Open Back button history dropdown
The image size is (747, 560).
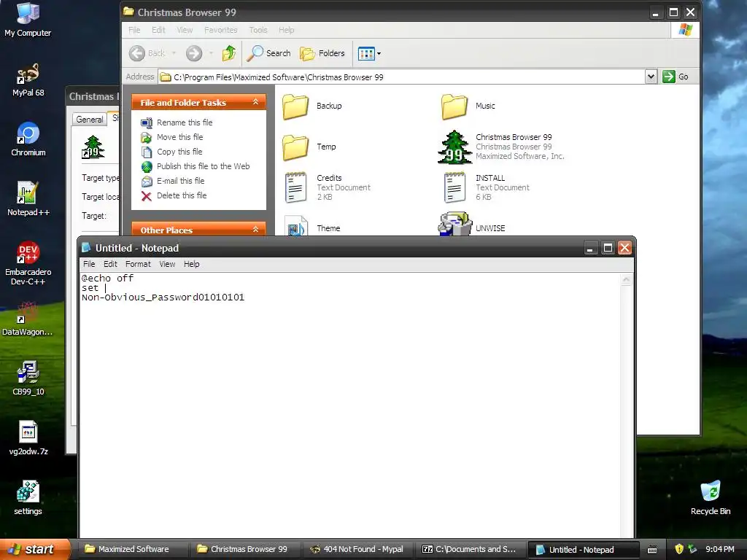tap(174, 53)
